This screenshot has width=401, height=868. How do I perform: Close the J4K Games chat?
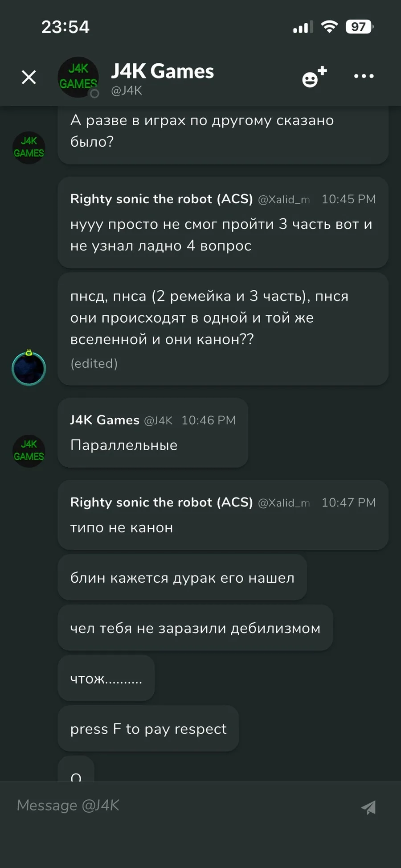[29, 78]
